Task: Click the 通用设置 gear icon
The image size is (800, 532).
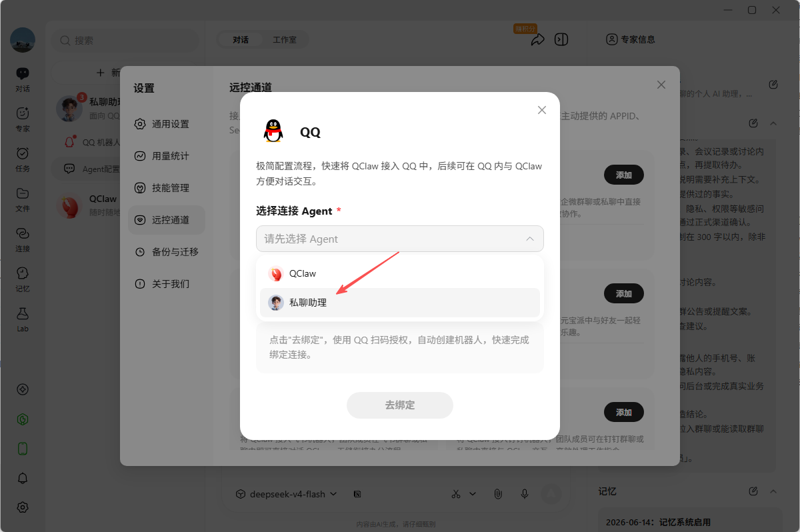Action: point(140,124)
